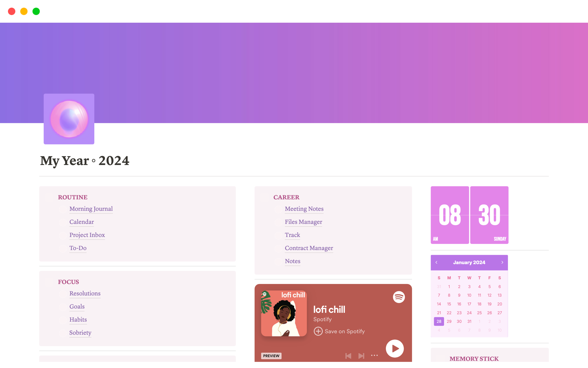The width and height of the screenshot is (588, 368).
Task: Toggle the Sobriety tracker link
Action: tap(81, 332)
